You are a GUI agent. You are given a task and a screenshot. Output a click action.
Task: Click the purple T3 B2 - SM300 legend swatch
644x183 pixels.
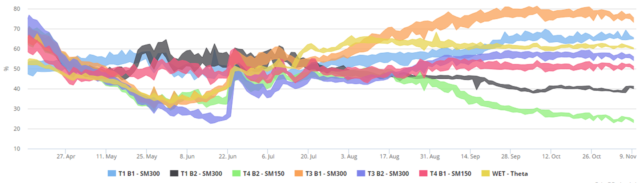click(x=361, y=173)
